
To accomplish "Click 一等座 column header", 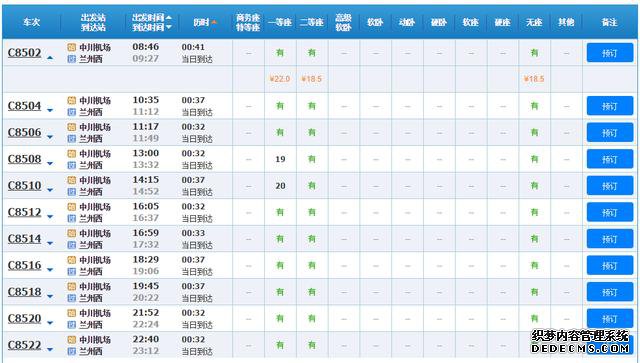I will (280, 22).
